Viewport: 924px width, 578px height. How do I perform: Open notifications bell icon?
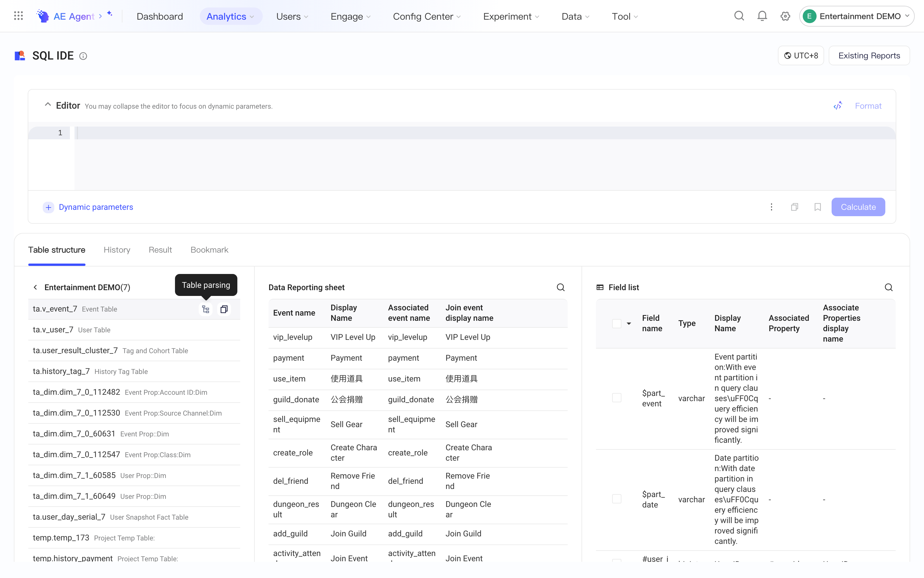762,16
